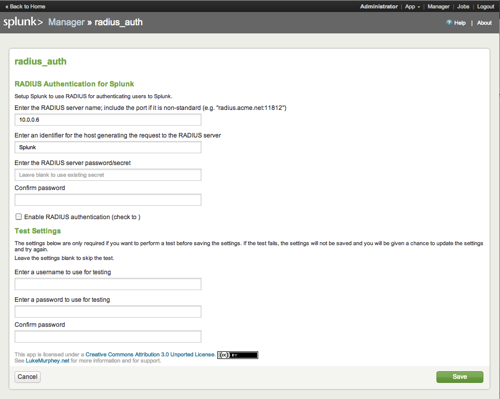
Task: Click the RADIUS server password/secret field
Action: pos(108,175)
